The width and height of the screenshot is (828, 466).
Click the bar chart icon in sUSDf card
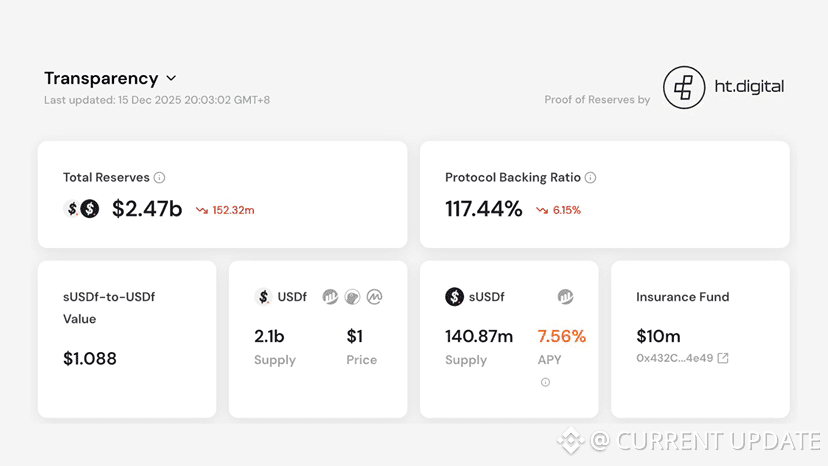point(565,297)
